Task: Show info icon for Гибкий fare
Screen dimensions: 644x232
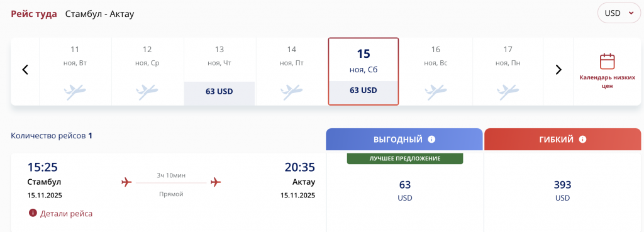Action: coord(582,139)
